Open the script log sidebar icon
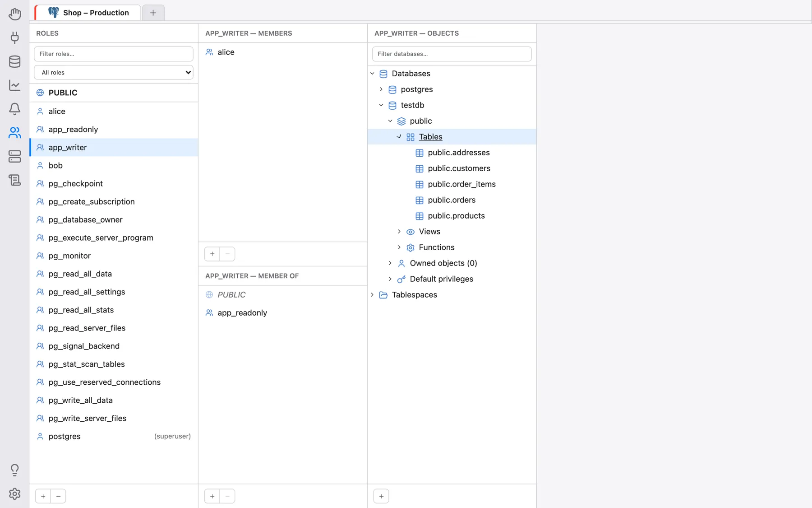This screenshot has width=812, height=508. [14, 180]
